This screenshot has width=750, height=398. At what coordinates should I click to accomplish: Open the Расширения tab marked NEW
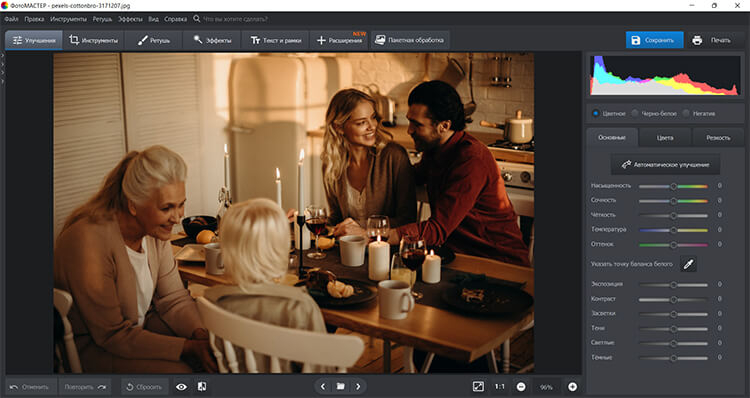[x=339, y=41]
